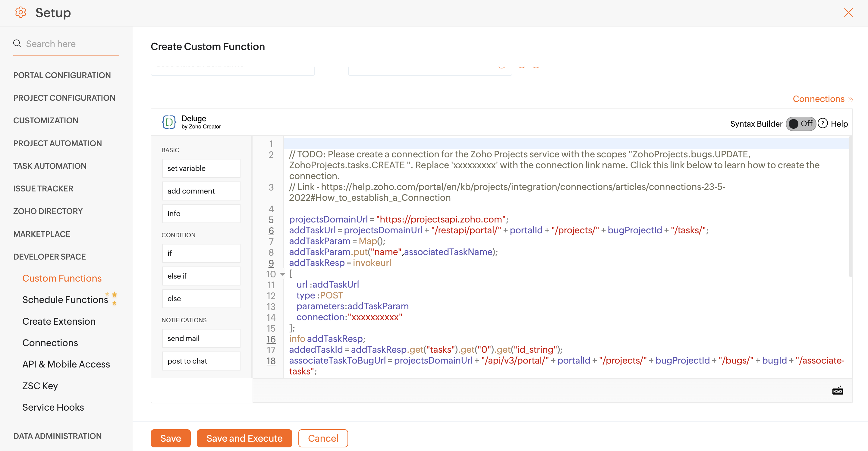Open Service Hooks in sidebar
This screenshot has width=868, height=451.
click(x=53, y=407)
